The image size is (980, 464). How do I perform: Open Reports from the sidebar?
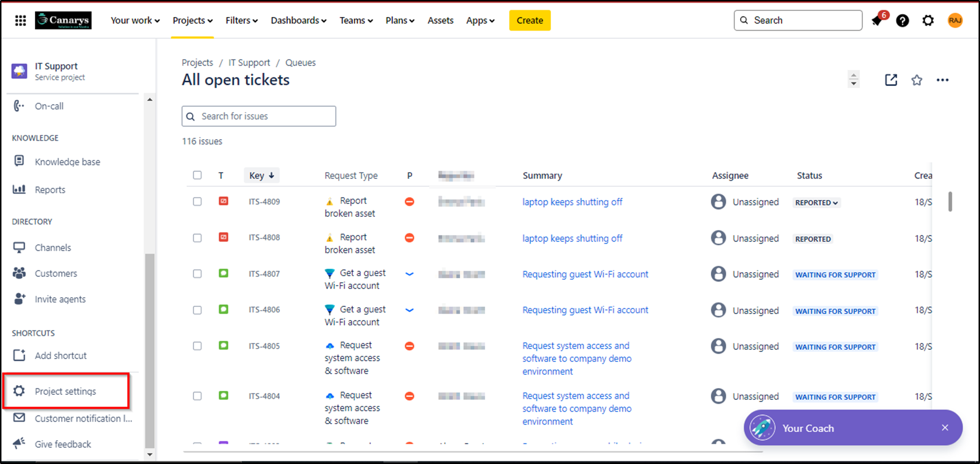tap(50, 189)
